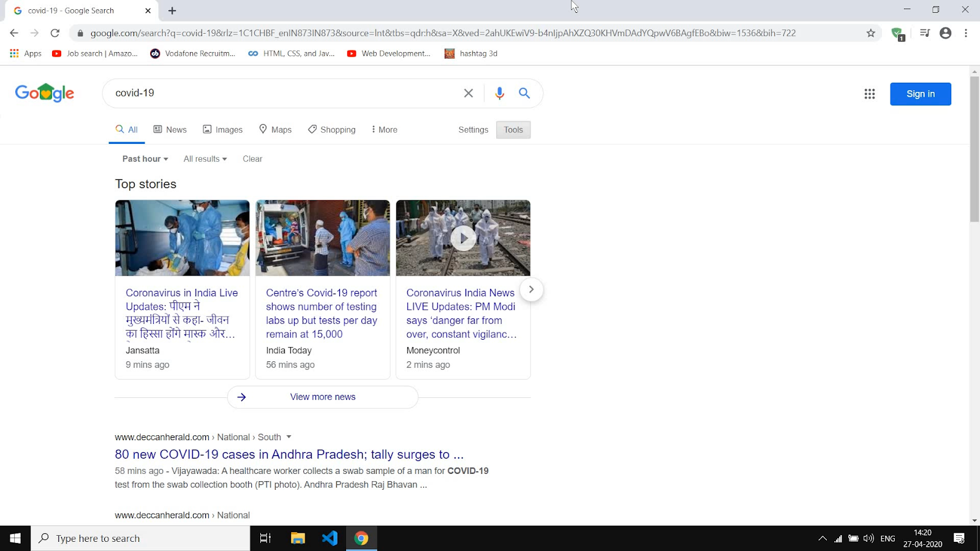This screenshot has width=980, height=551.
Task: Open PM Modi danger far from over headline
Action: click(462, 313)
